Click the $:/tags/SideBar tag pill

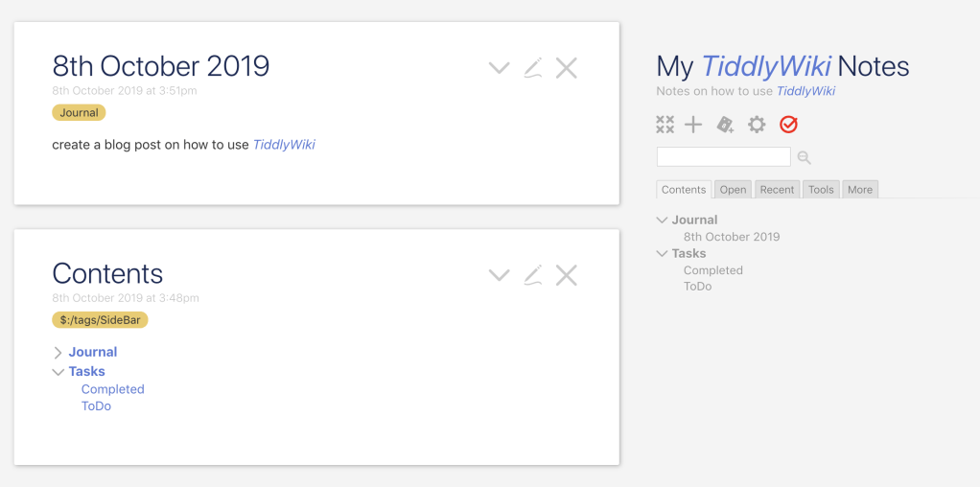pos(100,320)
